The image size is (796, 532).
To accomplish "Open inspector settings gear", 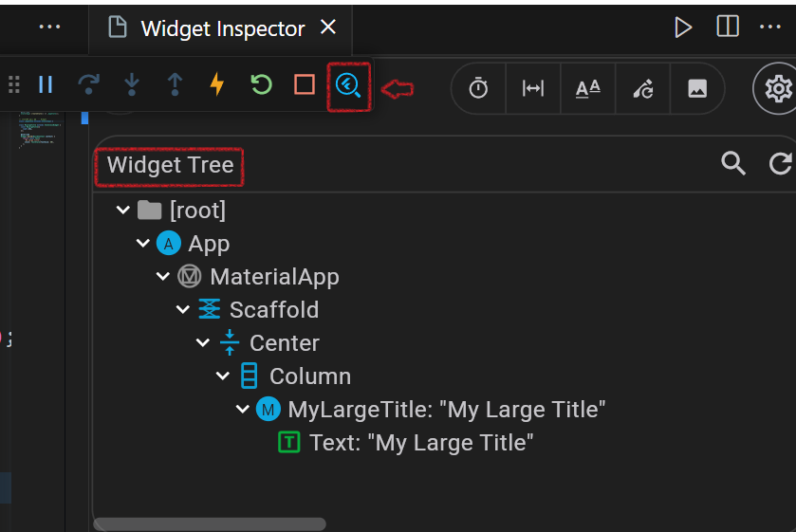I will click(x=778, y=89).
